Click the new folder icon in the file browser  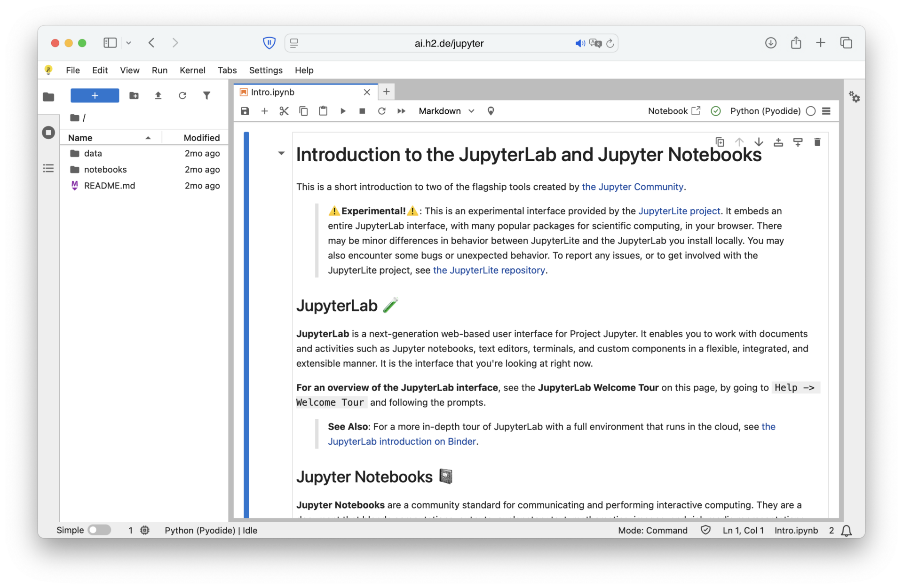coord(134,95)
